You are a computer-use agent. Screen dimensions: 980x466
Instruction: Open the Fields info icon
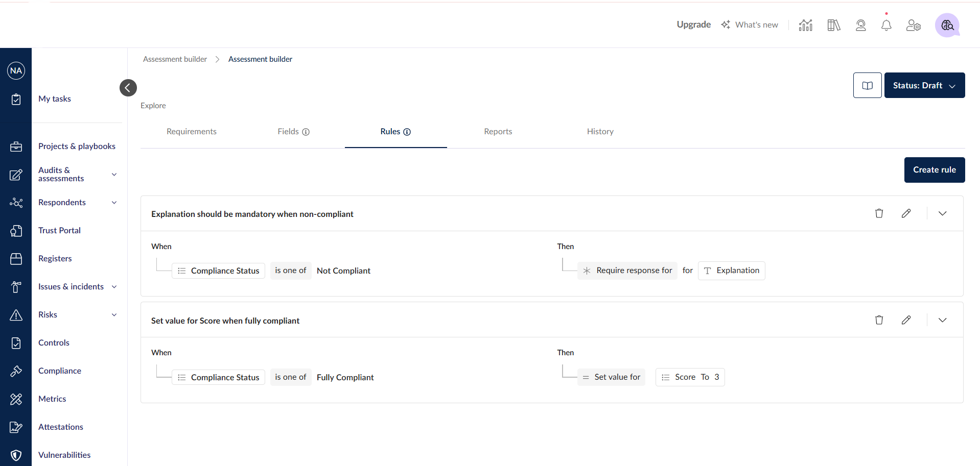click(306, 132)
